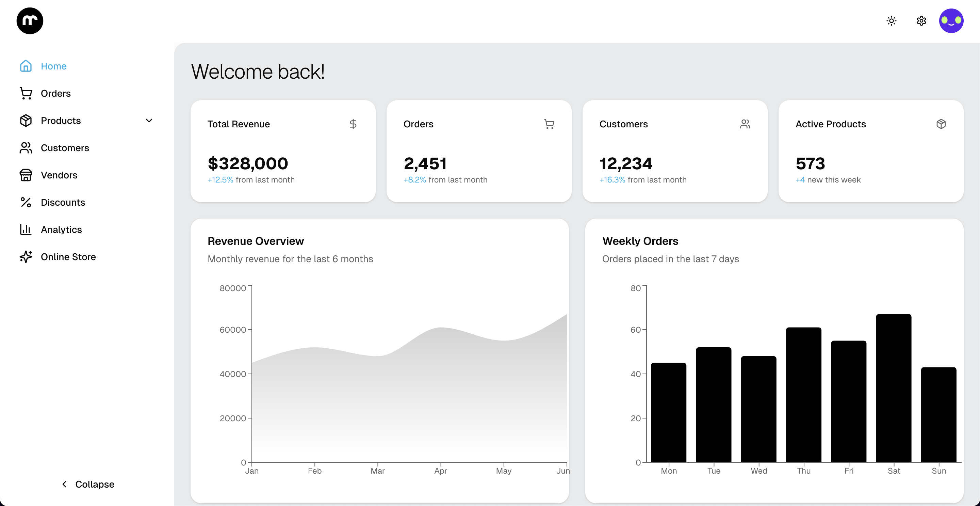980x506 pixels.
Task: Navigate to Home in the sidebar
Action: [53, 66]
